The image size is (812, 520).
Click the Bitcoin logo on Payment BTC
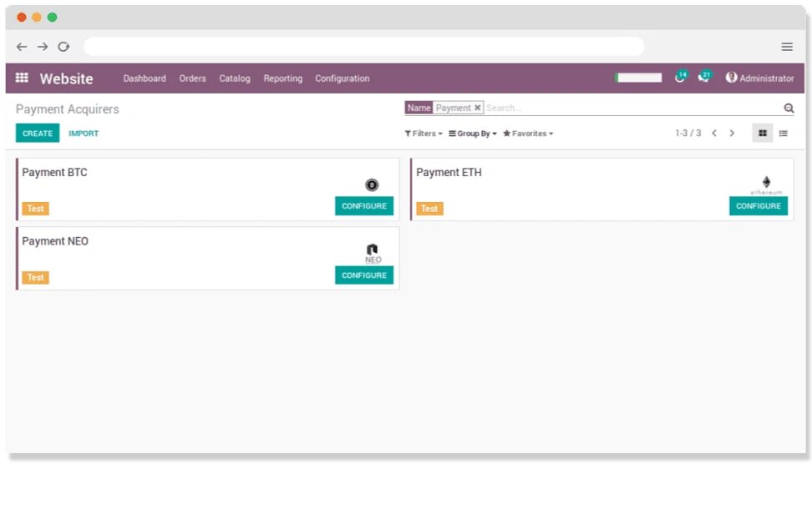(x=372, y=184)
